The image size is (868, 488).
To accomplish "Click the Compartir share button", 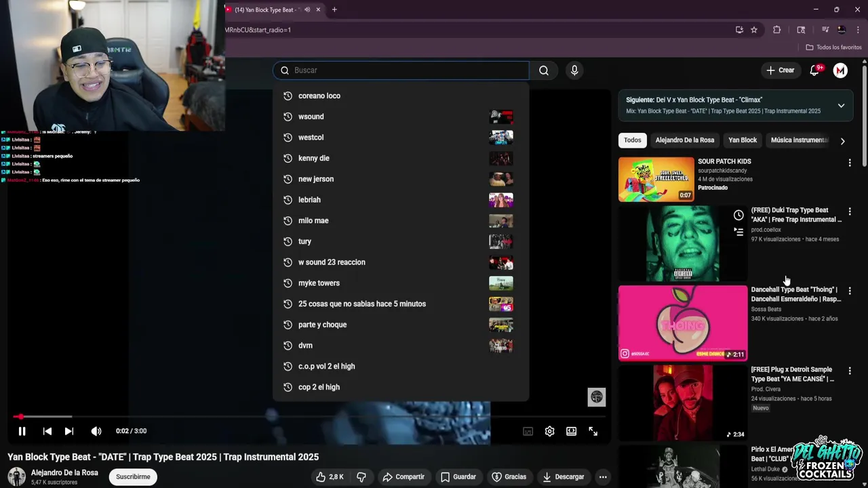I will coord(403,477).
